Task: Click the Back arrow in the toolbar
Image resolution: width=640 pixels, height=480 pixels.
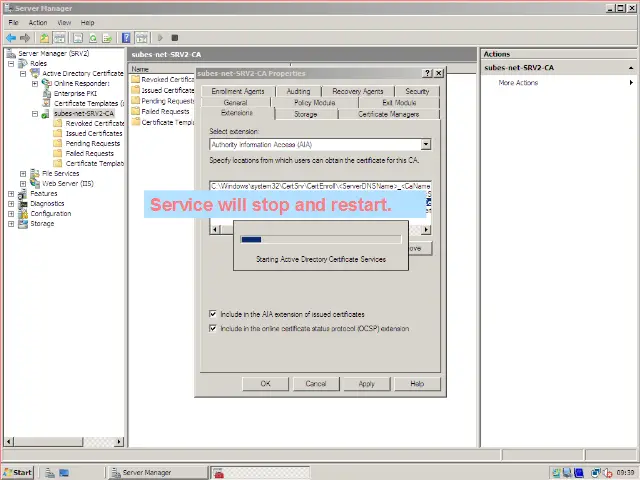Action: click(x=10, y=38)
